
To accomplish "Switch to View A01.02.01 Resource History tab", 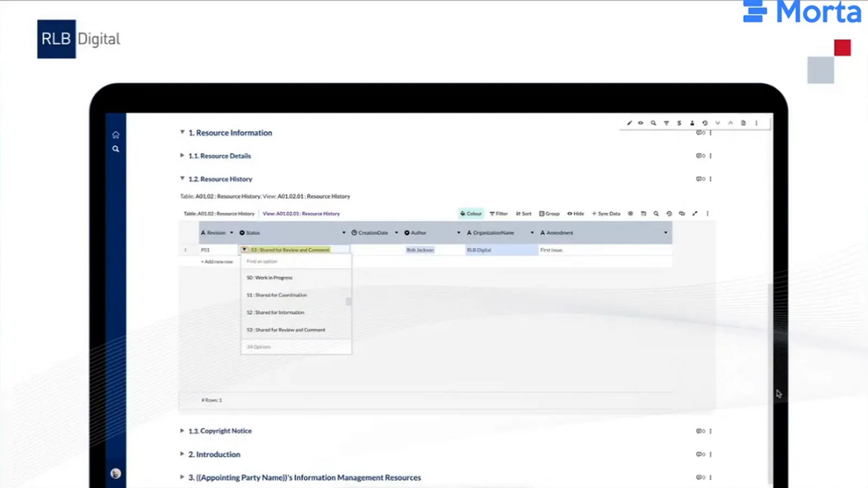I will 301,214.
